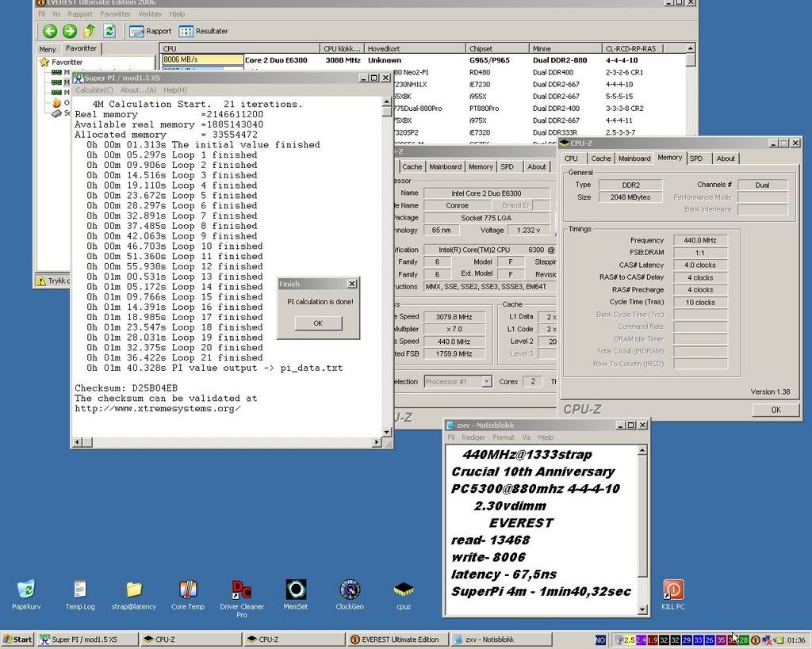This screenshot has width=812, height=649.
Task: Go forward with EVEREST green right arrow
Action: 70,31
